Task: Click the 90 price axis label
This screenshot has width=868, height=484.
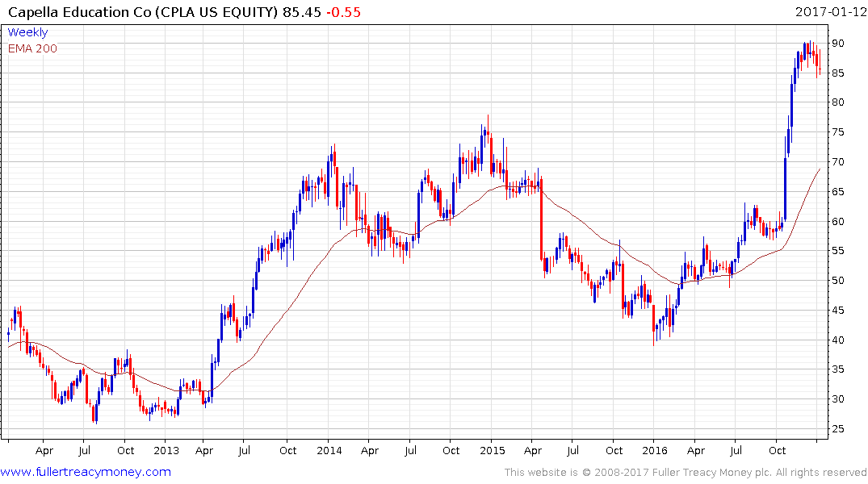Action: pyautogui.click(x=837, y=43)
